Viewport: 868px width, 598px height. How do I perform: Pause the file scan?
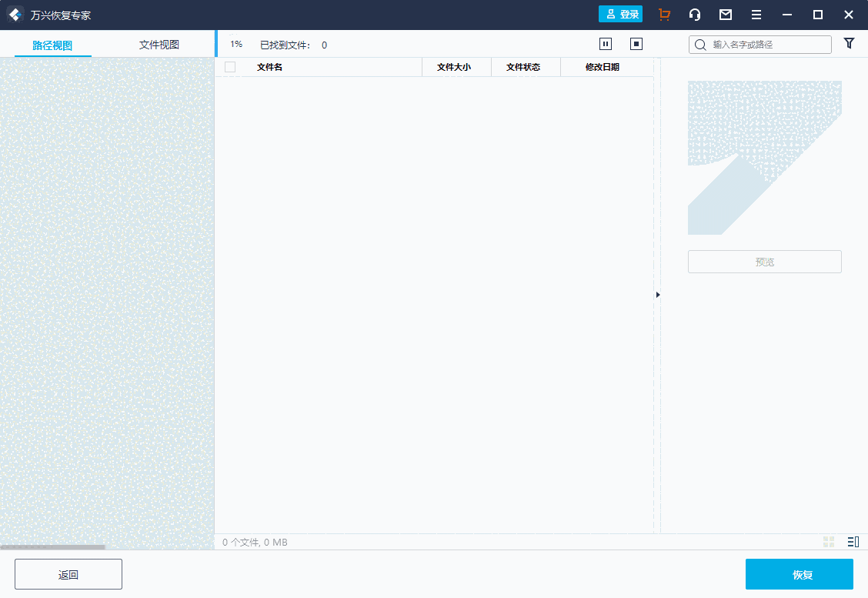[606, 45]
